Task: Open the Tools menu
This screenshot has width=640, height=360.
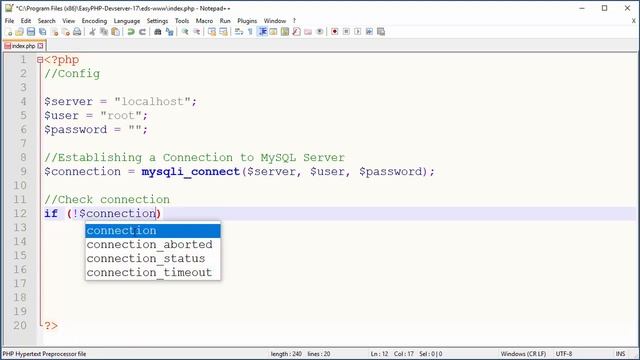Action: tap(182, 21)
